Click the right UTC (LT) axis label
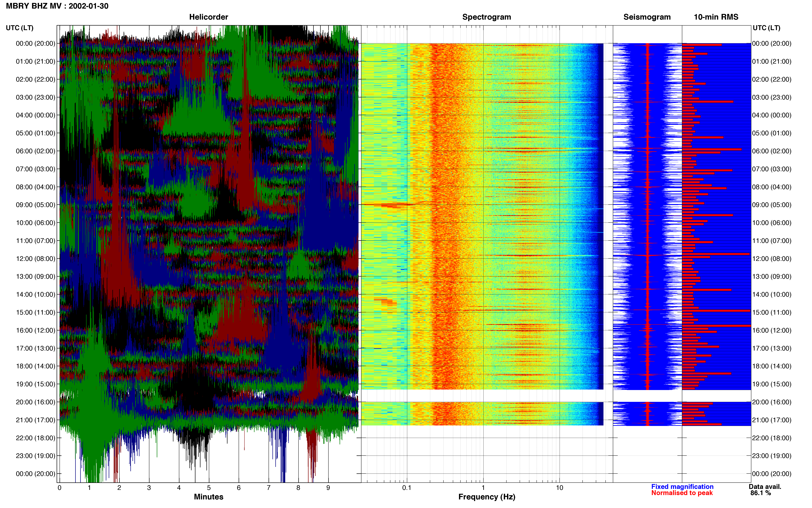 [766, 28]
